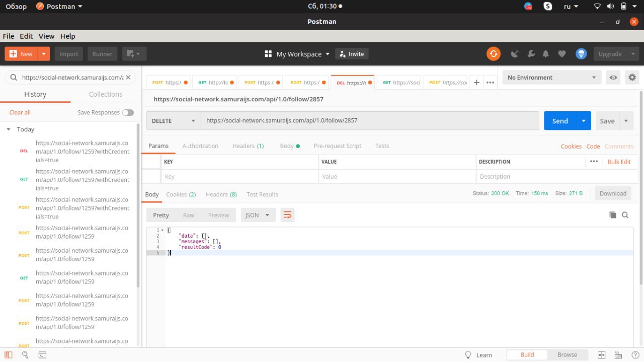Viewport: 644px width, 362px height.
Task: Switch to the Collections tab
Action: (x=106, y=94)
